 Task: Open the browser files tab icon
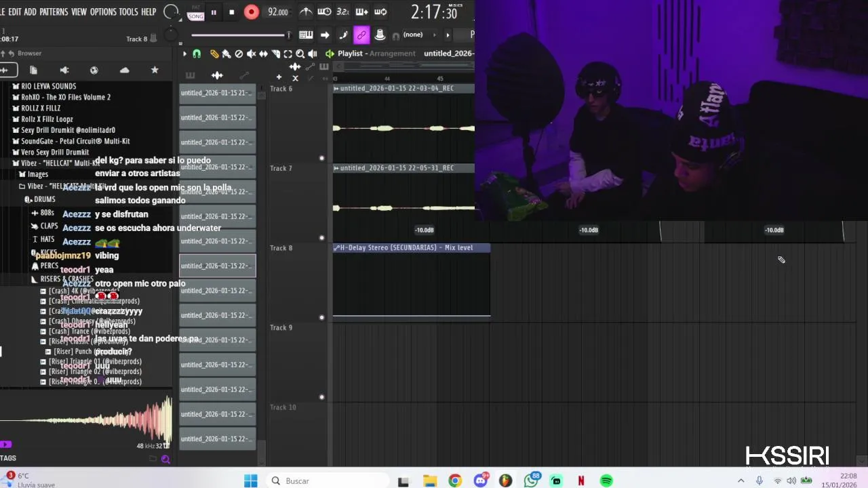point(33,70)
